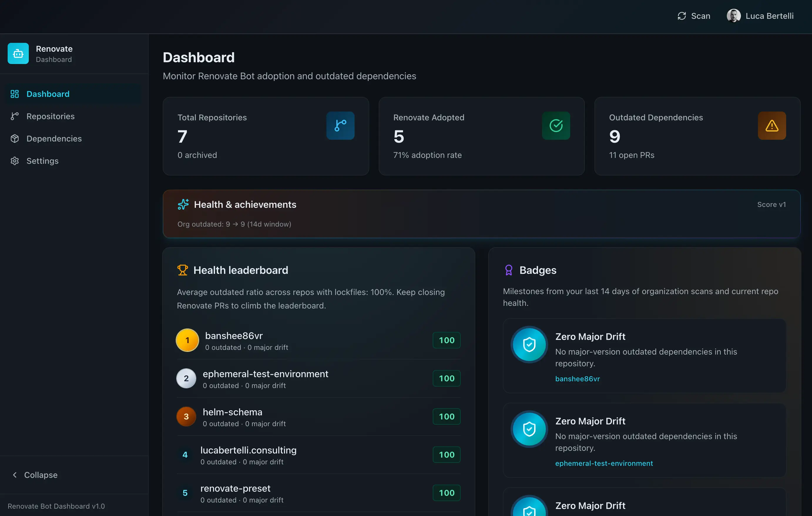Click the Scan refresh icon

[x=682, y=16]
